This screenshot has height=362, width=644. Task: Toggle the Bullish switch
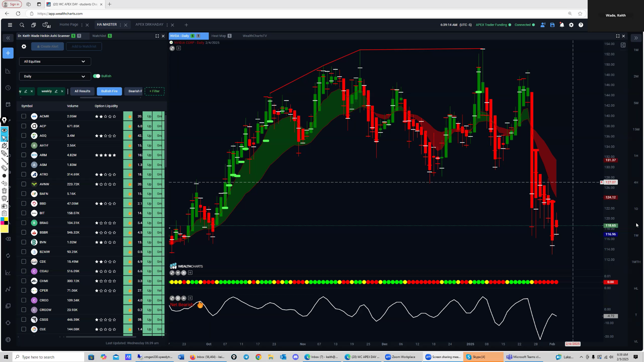(97, 76)
